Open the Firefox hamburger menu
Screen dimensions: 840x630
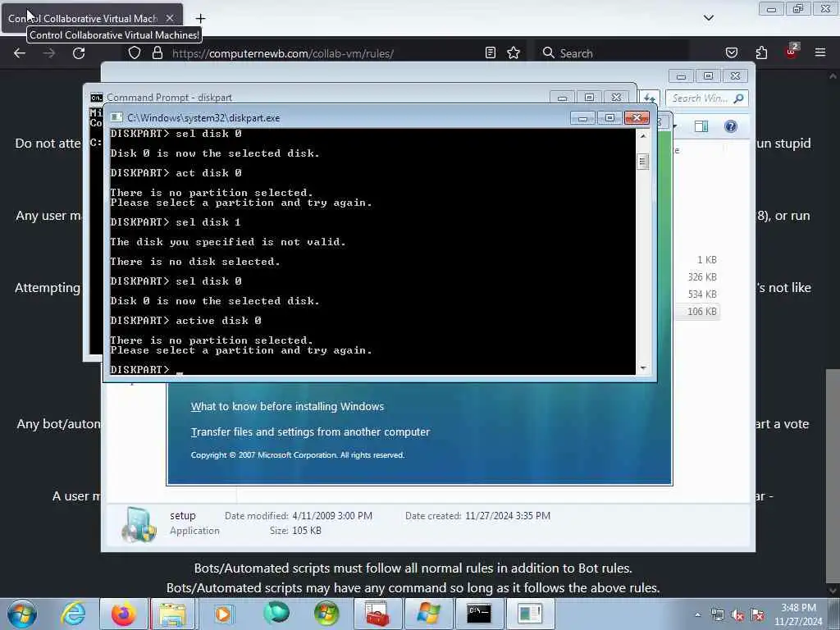[x=820, y=52]
